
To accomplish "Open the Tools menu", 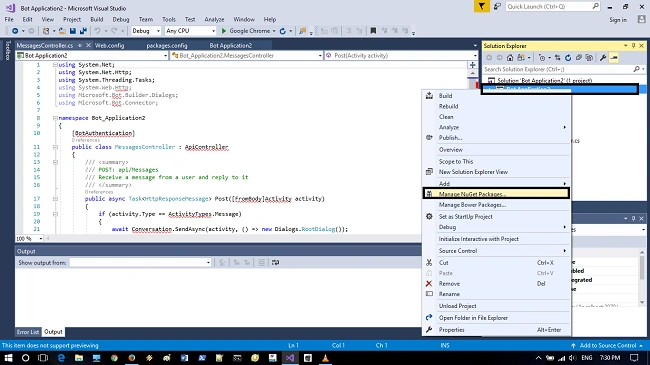I will click(169, 19).
